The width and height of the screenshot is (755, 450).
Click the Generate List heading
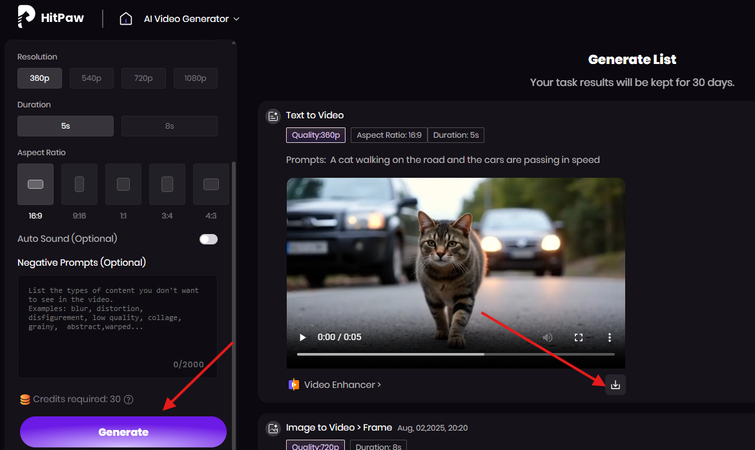(x=632, y=60)
